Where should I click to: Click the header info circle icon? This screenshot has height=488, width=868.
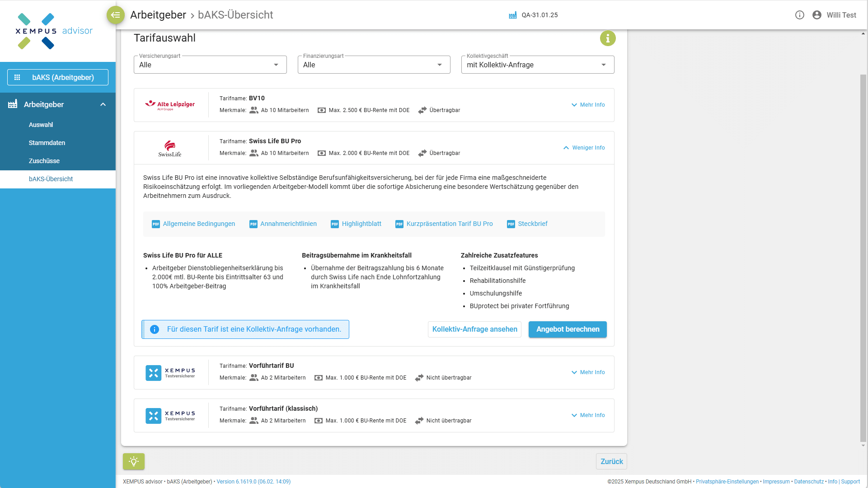tap(800, 15)
